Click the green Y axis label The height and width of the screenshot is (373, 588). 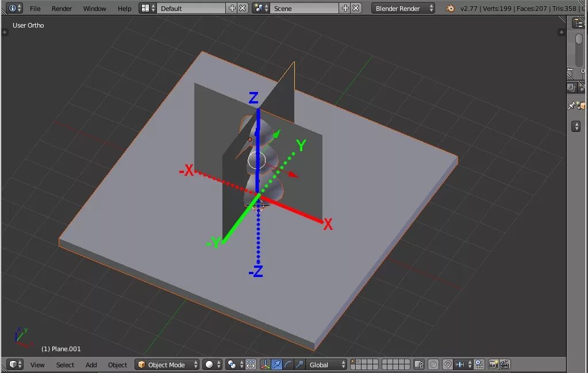tap(301, 145)
